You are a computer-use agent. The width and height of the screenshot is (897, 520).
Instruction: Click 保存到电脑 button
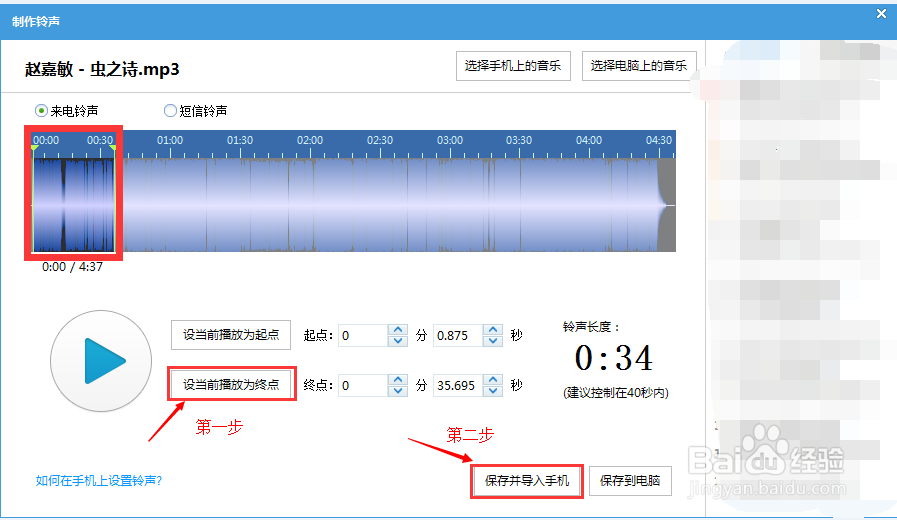coord(630,481)
